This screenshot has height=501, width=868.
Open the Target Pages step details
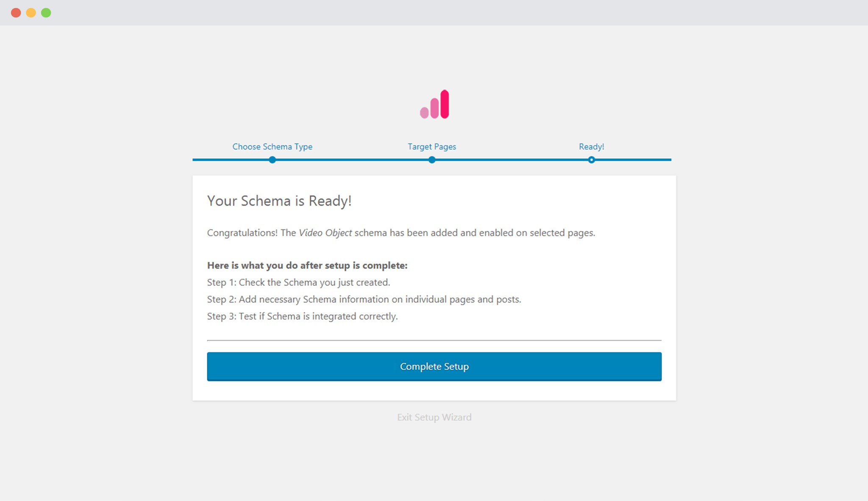431,146
